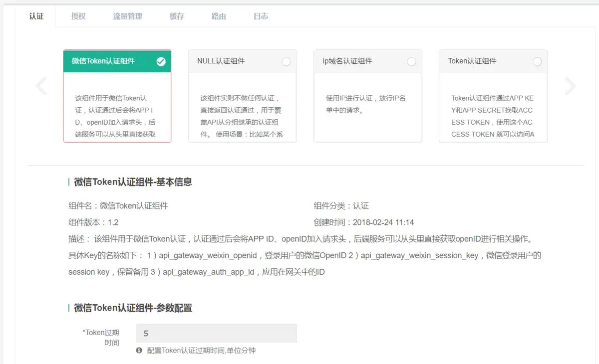Switch to the 认证 tab
This screenshot has width=599, height=364.
36,16
